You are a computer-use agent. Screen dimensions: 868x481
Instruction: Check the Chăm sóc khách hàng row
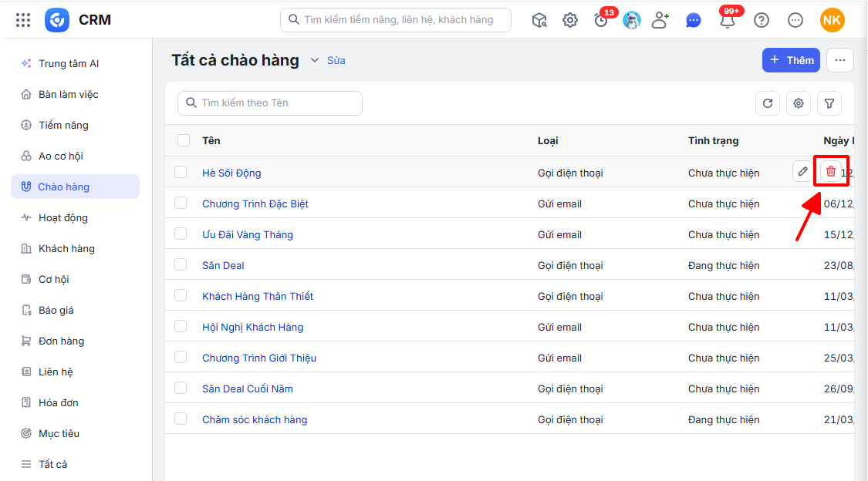point(181,419)
